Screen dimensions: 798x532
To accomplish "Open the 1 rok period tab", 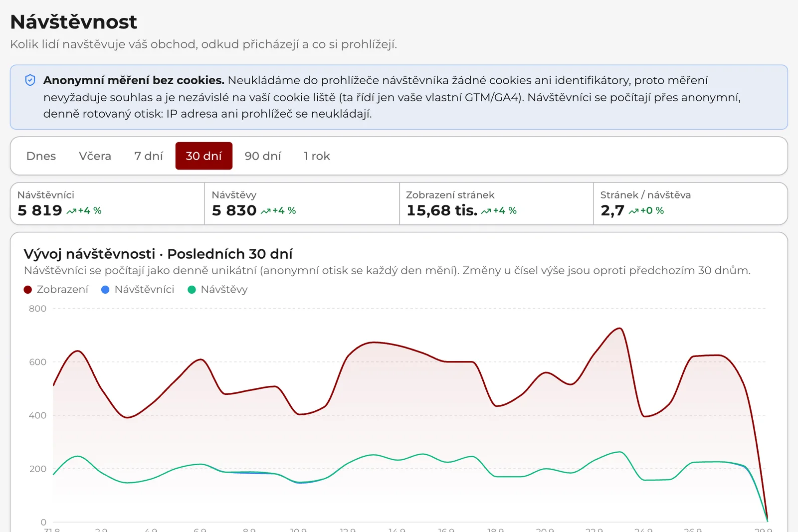I will pyautogui.click(x=317, y=156).
